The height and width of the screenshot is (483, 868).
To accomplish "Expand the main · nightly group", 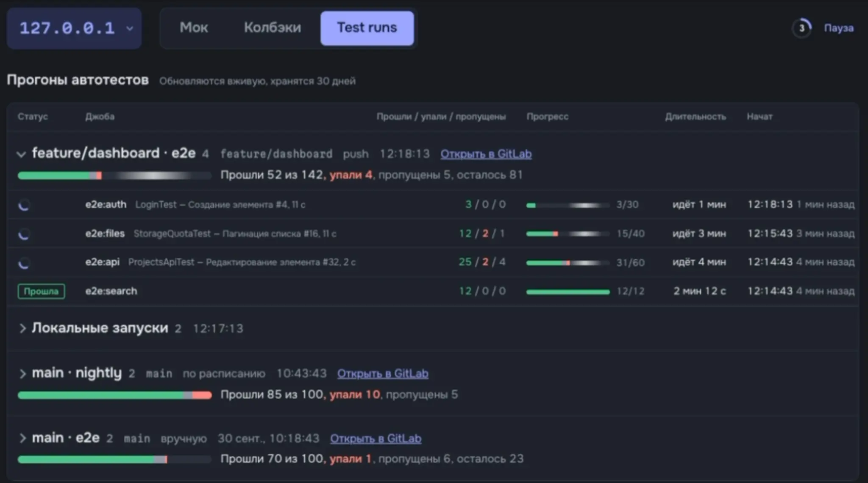I will pyautogui.click(x=22, y=374).
